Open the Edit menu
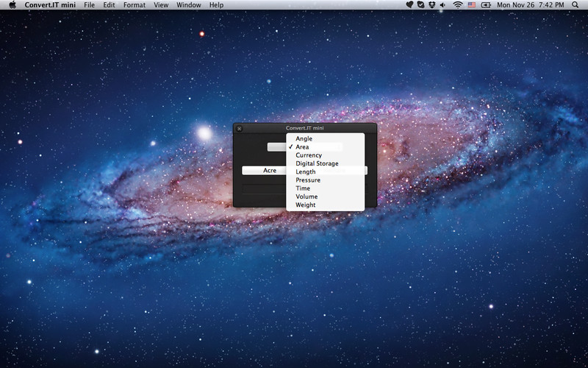 109,5
